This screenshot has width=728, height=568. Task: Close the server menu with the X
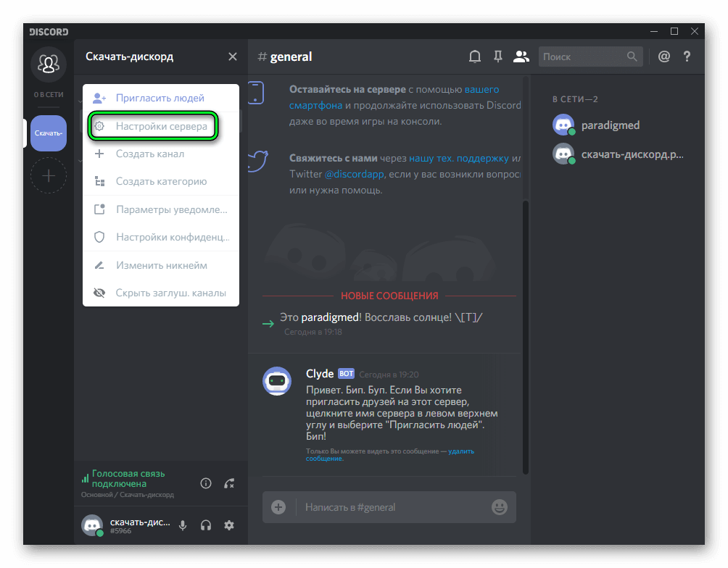point(233,56)
